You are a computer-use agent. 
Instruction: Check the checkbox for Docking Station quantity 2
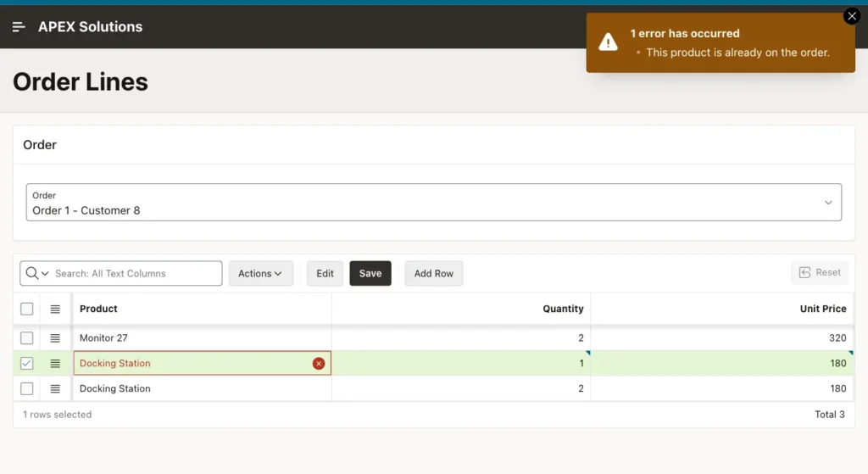pyautogui.click(x=26, y=388)
